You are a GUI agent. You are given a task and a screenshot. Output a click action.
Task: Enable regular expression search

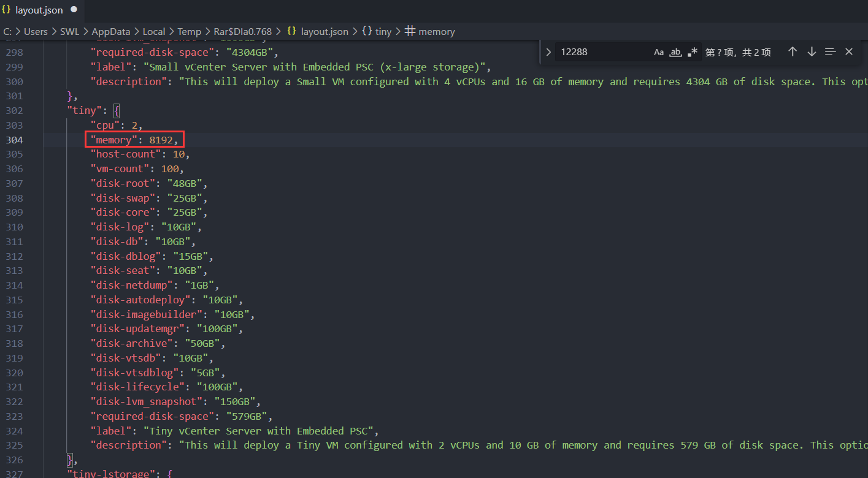click(692, 52)
